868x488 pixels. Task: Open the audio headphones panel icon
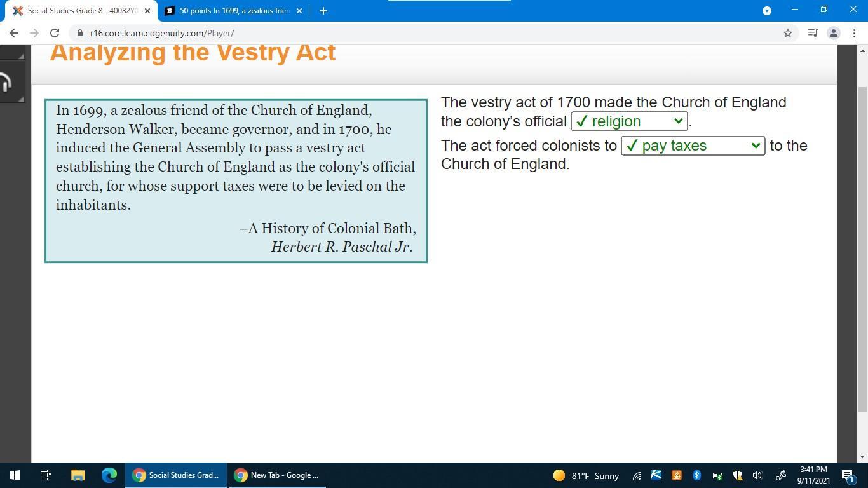tap(5, 83)
